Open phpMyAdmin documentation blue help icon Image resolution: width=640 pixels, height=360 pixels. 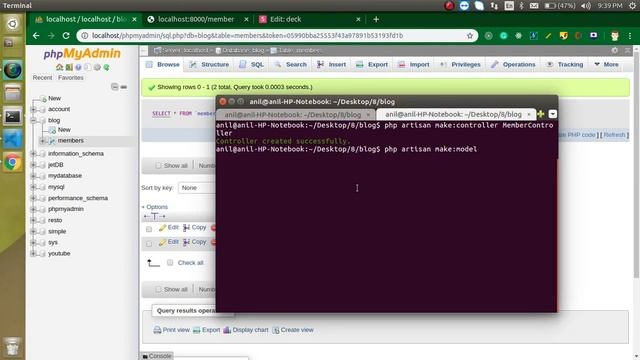click(x=78, y=67)
